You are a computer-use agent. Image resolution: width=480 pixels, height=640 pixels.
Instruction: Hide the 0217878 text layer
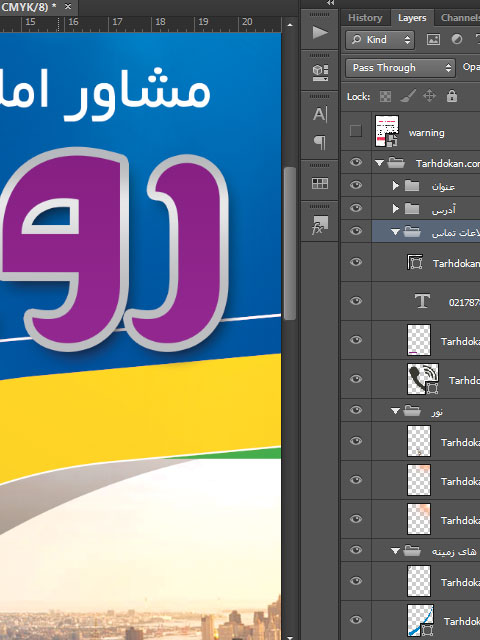tap(356, 301)
